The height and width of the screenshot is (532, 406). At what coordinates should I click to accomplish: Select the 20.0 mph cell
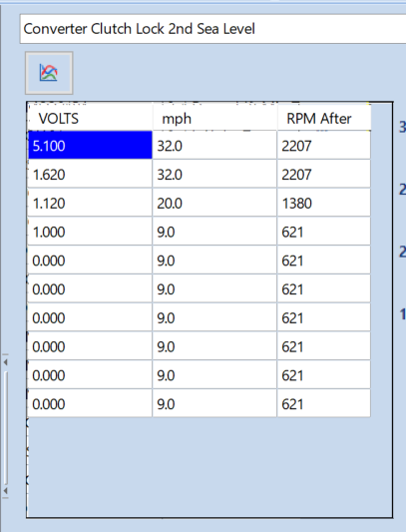[214, 203]
